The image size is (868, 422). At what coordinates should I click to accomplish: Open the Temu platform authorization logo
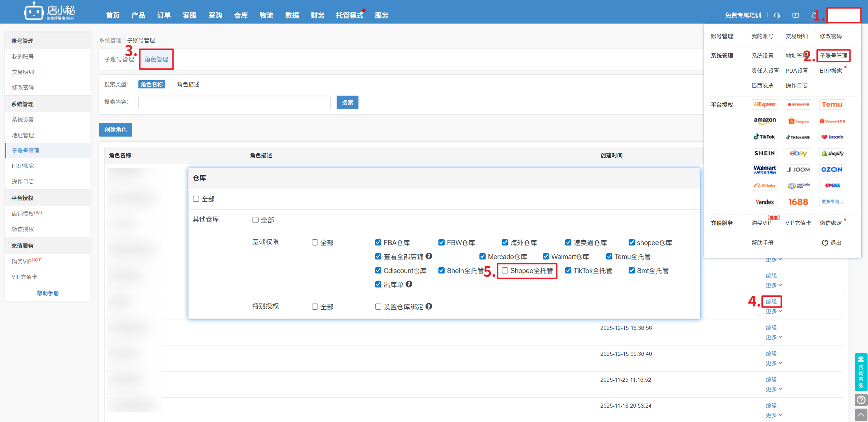tap(832, 104)
